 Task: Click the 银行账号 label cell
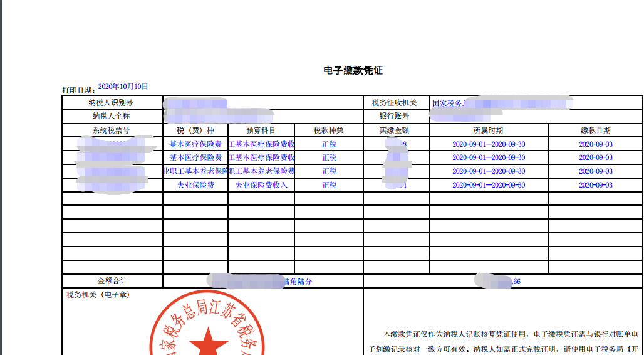pyautogui.click(x=397, y=117)
